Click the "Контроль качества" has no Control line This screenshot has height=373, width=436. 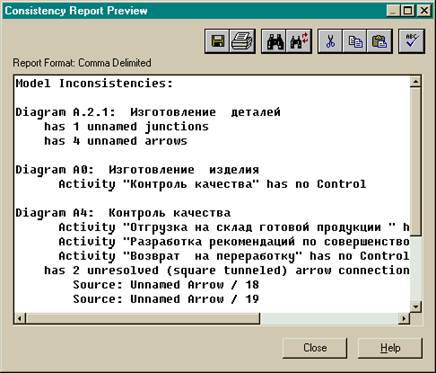click(x=212, y=184)
